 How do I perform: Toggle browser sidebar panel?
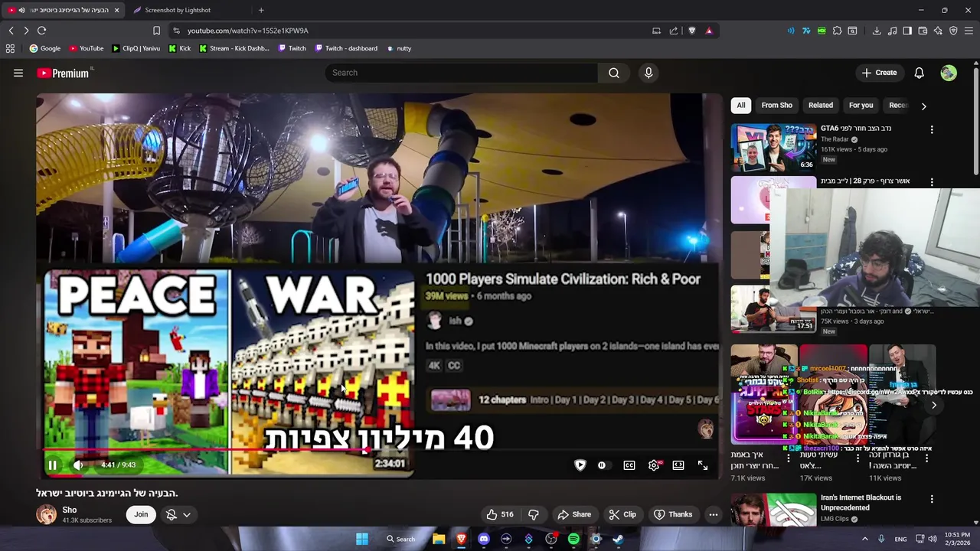pyautogui.click(x=907, y=31)
